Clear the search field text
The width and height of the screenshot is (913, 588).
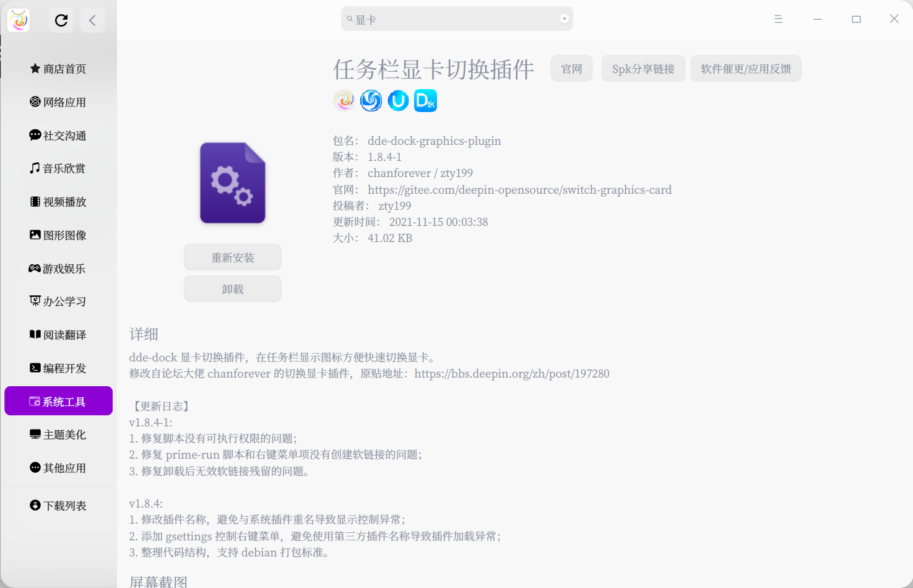click(x=565, y=19)
